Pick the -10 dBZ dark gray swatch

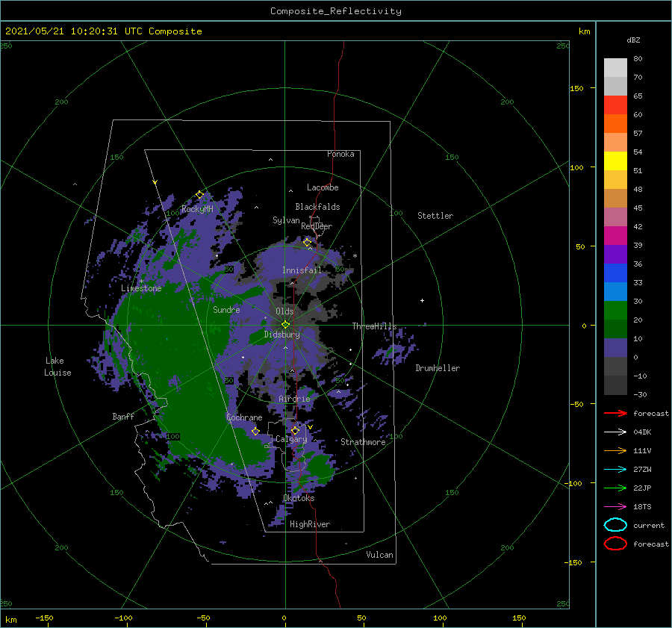pyautogui.click(x=615, y=385)
